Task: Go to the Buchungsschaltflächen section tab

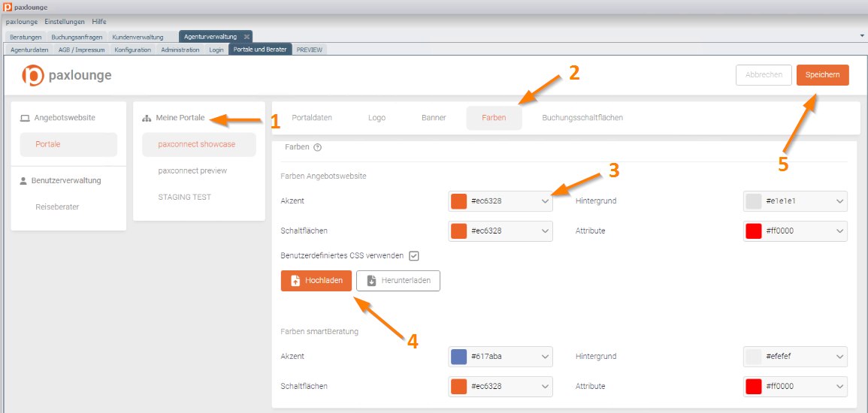Action: point(583,118)
